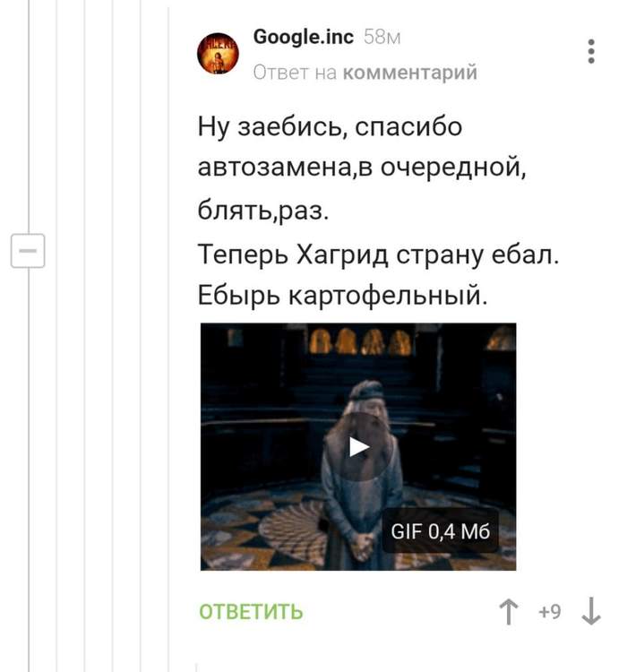The height and width of the screenshot is (672, 627).
Task: Upvote the comment with the up arrow
Action: 508,612
